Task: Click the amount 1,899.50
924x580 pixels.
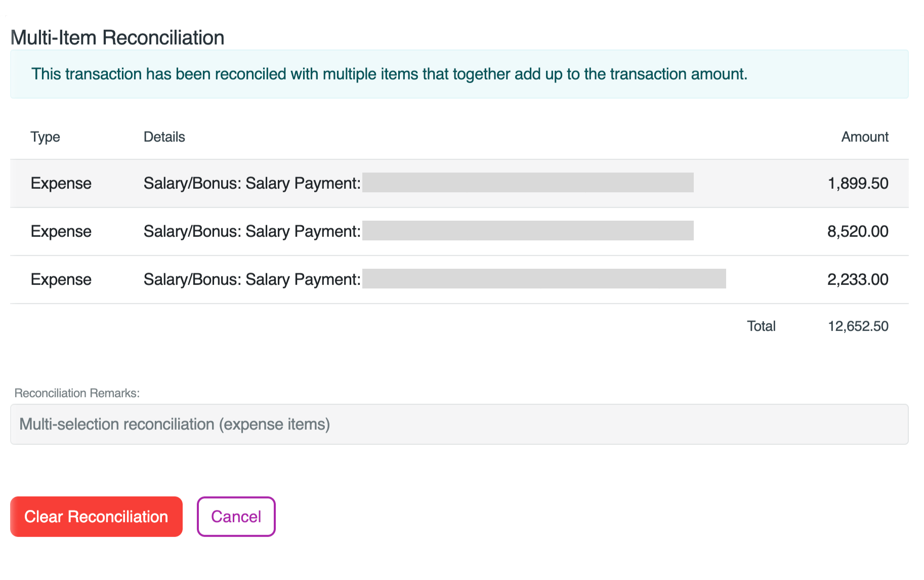Action: [x=857, y=183]
